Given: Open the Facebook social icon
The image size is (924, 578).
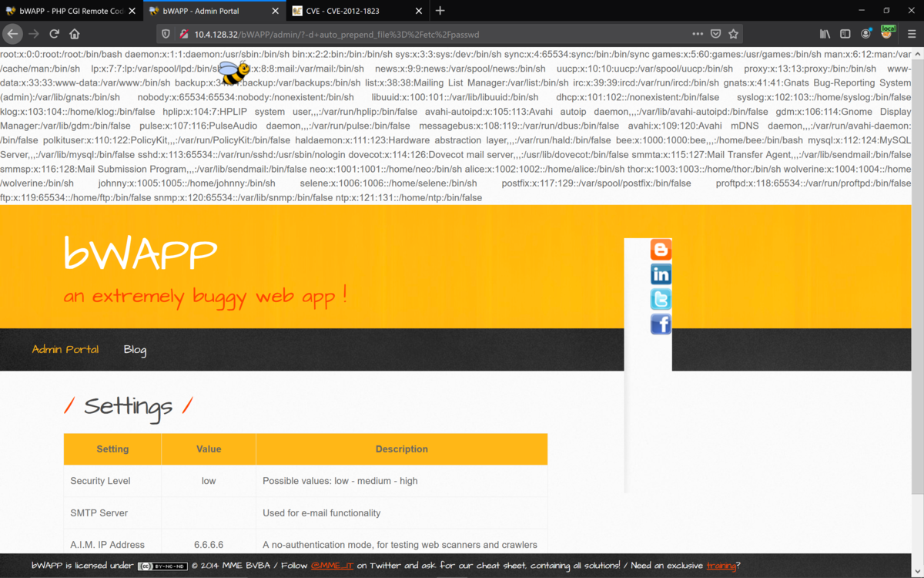Looking at the screenshot, I should pyautogui.click(x=661, y=324).
